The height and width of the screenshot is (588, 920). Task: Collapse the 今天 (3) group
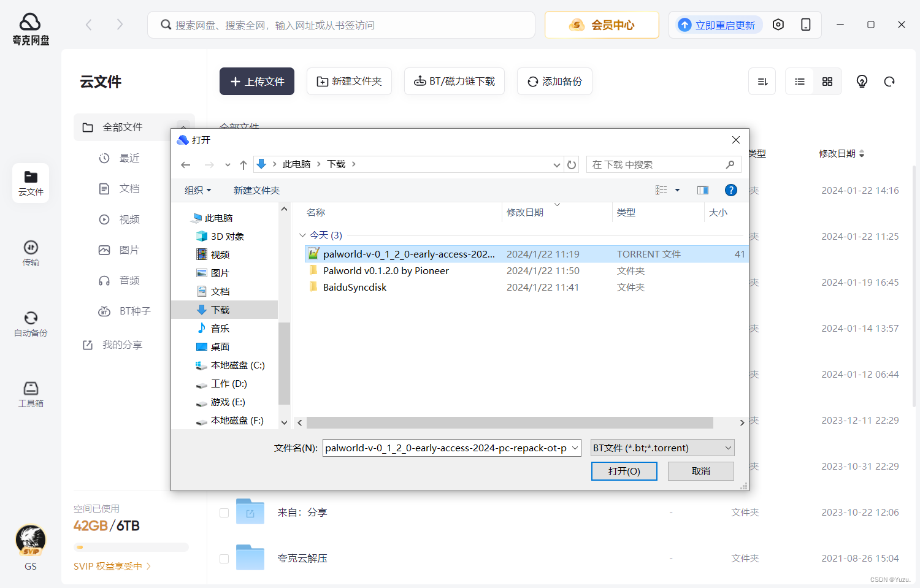pos(303,235)
